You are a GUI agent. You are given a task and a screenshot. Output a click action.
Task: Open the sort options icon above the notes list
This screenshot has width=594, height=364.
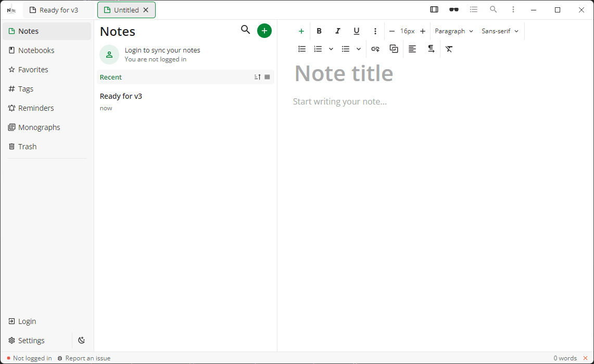click(257, 76)
